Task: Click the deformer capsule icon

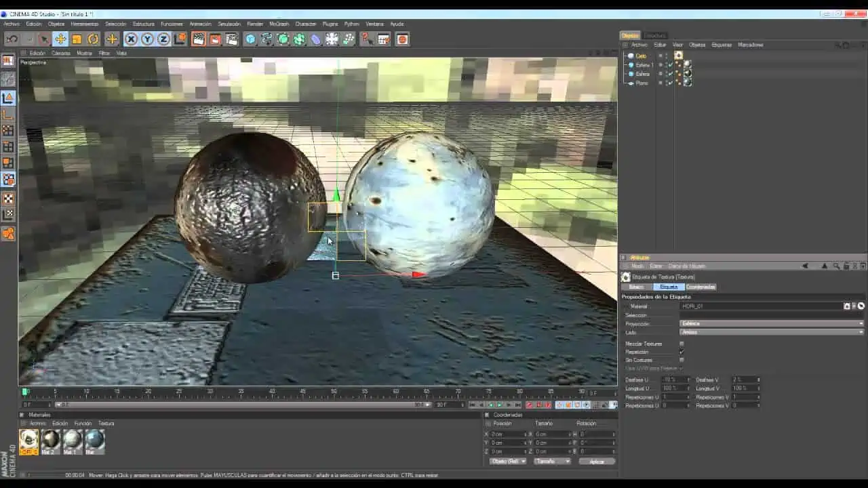Action: tap(316, 39)
